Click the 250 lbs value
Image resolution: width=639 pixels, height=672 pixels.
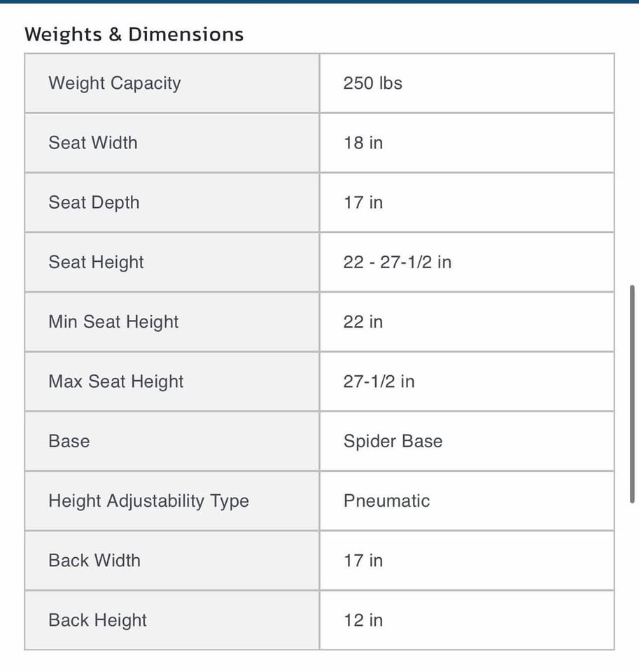point(372,83)
